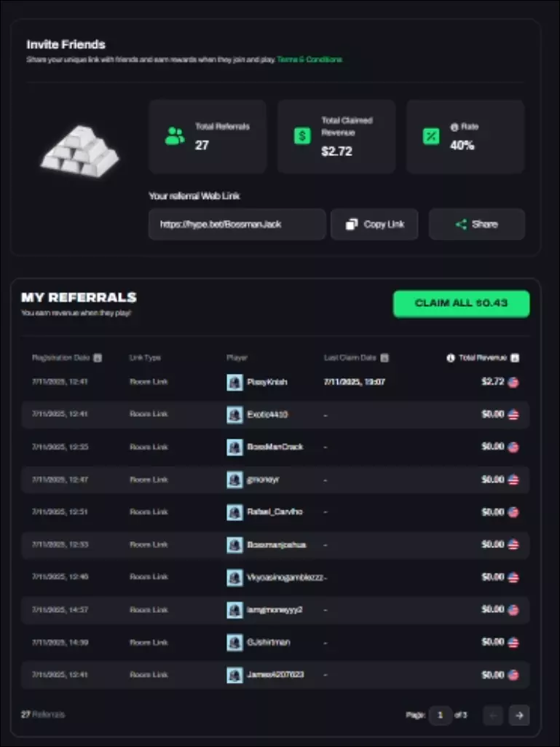Click the Exotic4410 player avatar
This screenshot has height=747, width=560.
pos(234,415)
